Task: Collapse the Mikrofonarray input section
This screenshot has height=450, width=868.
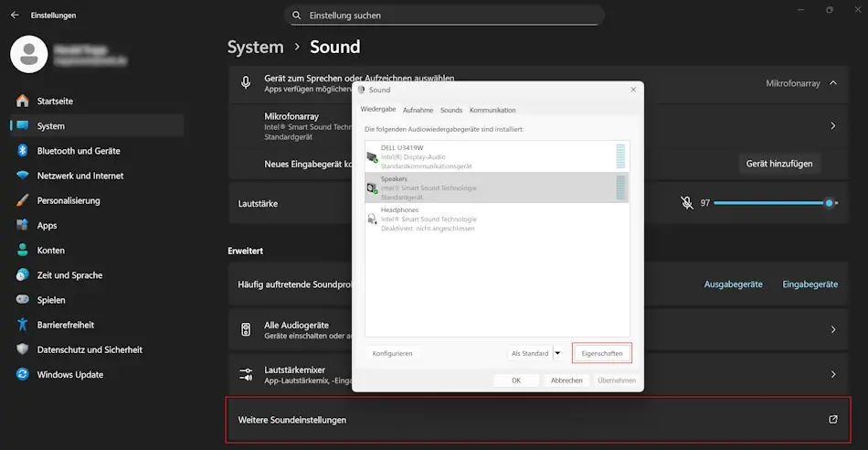Action: (832, 83)
